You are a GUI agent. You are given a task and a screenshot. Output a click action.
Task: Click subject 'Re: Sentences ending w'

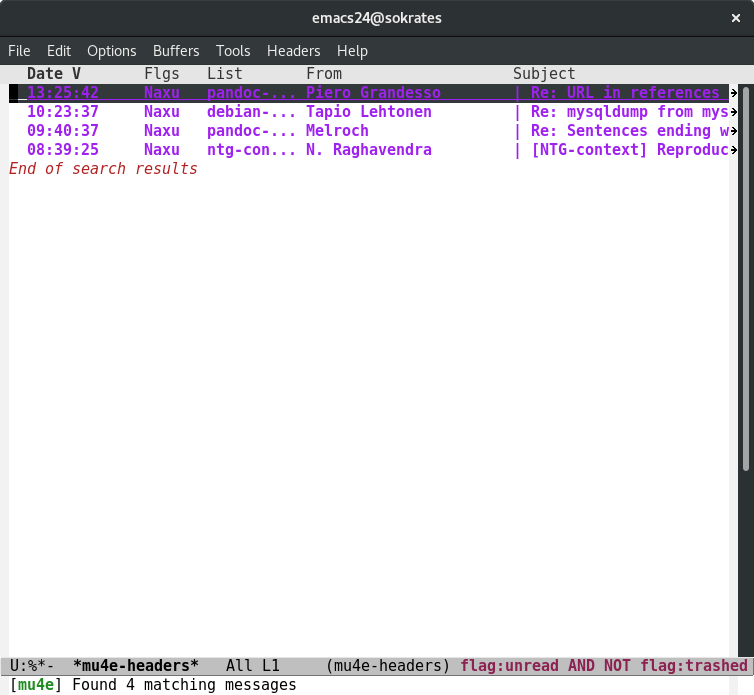click(x=629, y=131)
